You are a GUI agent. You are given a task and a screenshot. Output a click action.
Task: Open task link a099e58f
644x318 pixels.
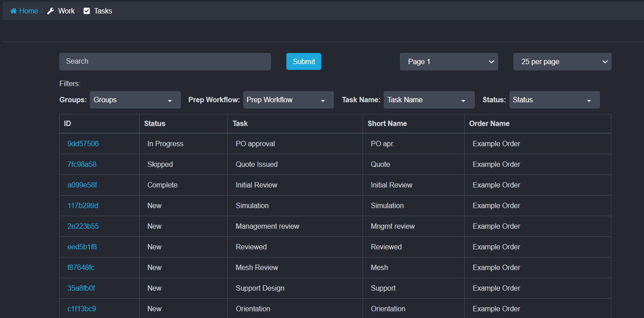point(82,185)
